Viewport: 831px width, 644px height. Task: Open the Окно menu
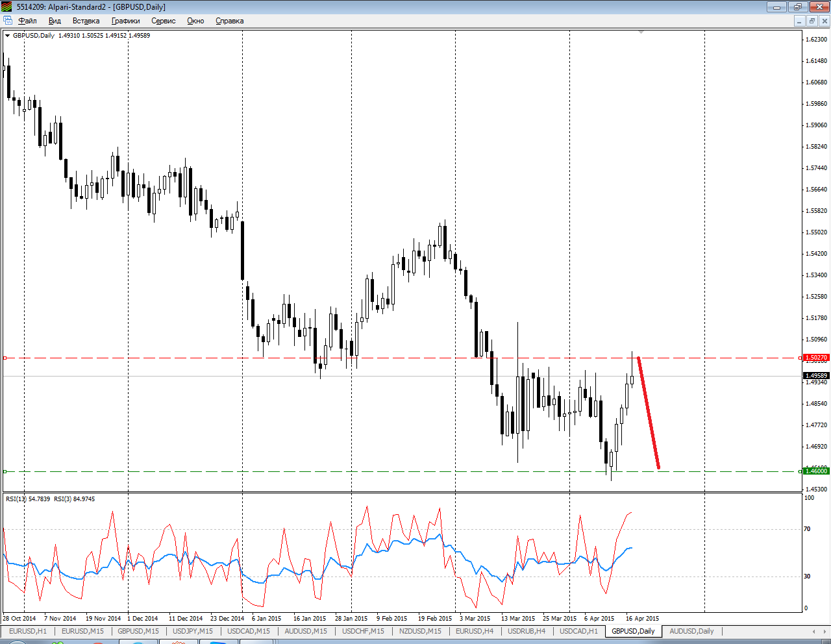pyautogui.click(x=195, y=21)
